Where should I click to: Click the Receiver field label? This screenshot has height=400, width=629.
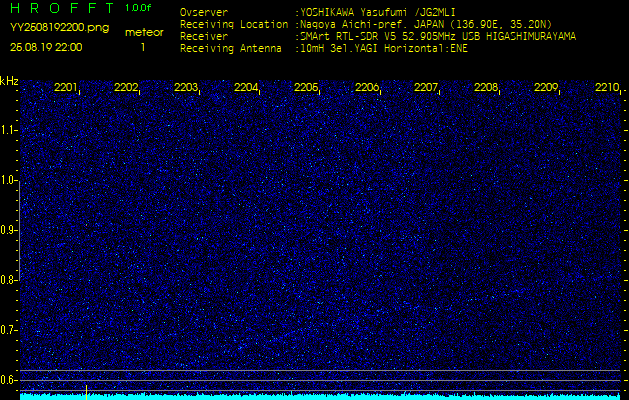point(204,37)
